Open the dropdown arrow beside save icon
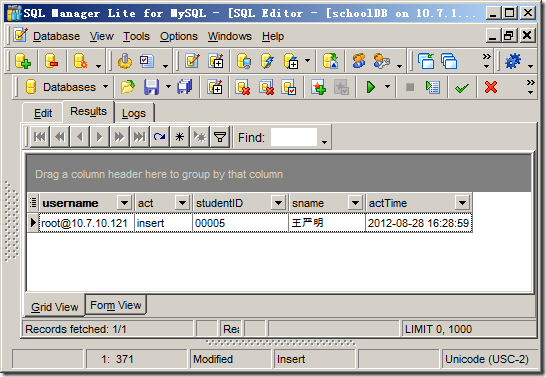The width and height of the screenshot is (546, 377). coord(168,86)
